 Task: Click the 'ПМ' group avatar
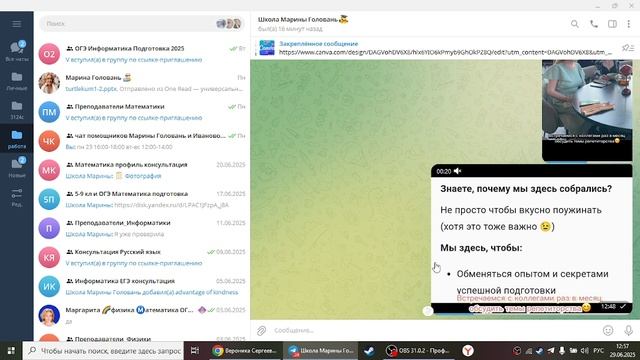(x=49, y=112)
